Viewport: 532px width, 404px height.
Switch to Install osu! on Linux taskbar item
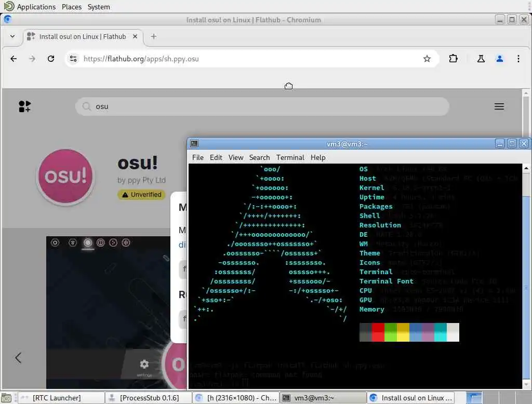tap(411, 398)
